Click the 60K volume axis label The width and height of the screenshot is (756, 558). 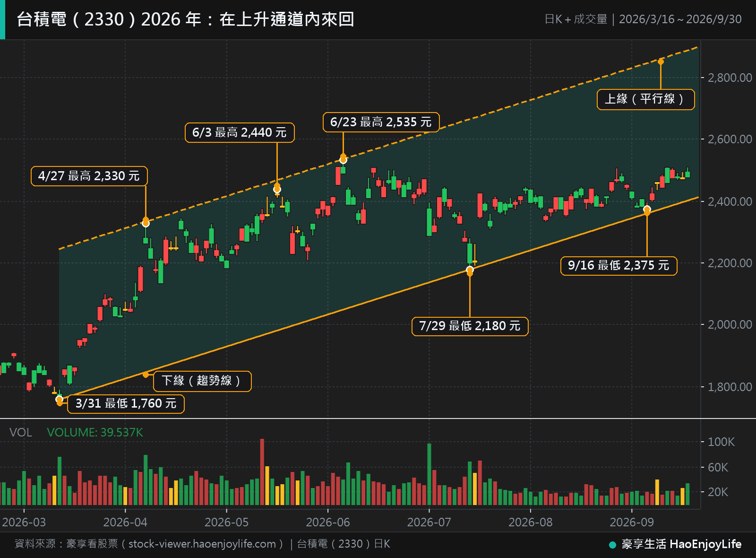tap(718, 467)
